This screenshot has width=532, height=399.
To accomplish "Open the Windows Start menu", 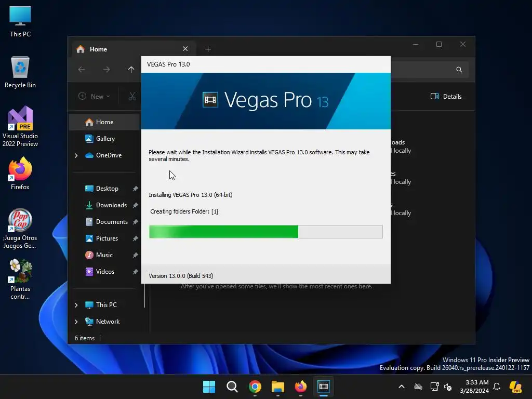I will pos(209,387).
